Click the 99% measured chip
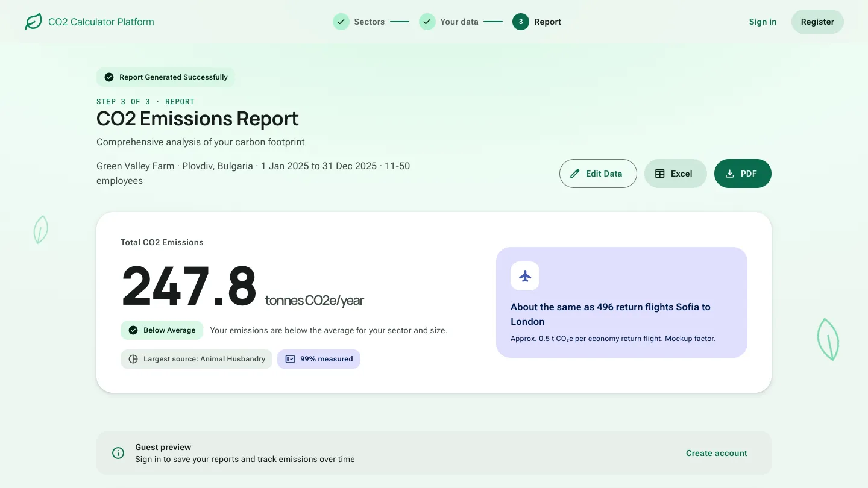 pos(319,359)
